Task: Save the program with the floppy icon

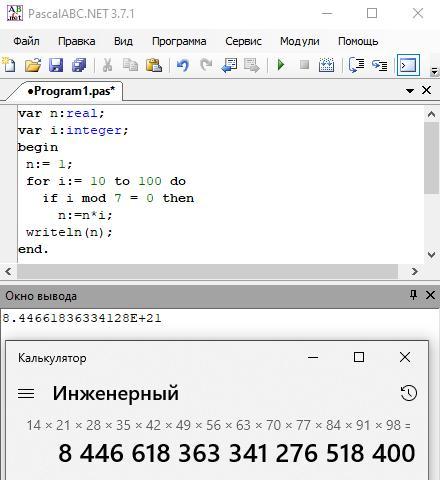Action: (56, 65)
